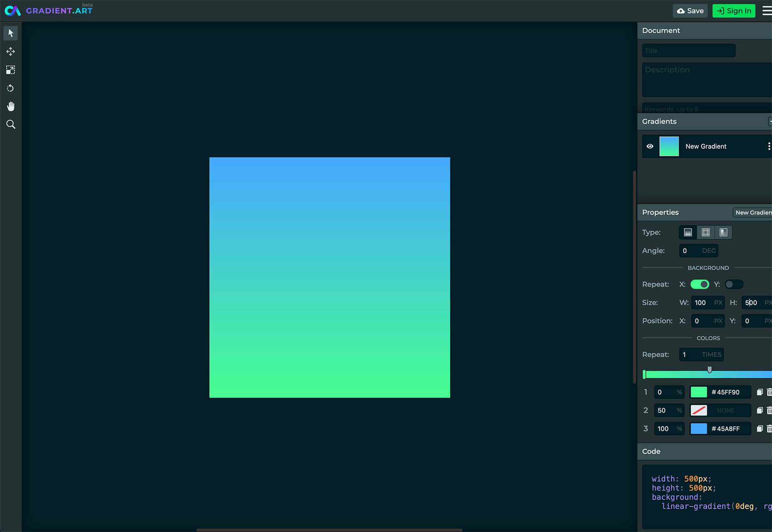772x532 pixels.
Task: Disable background Repeat X toggle
Action: [x=700, y=284]
